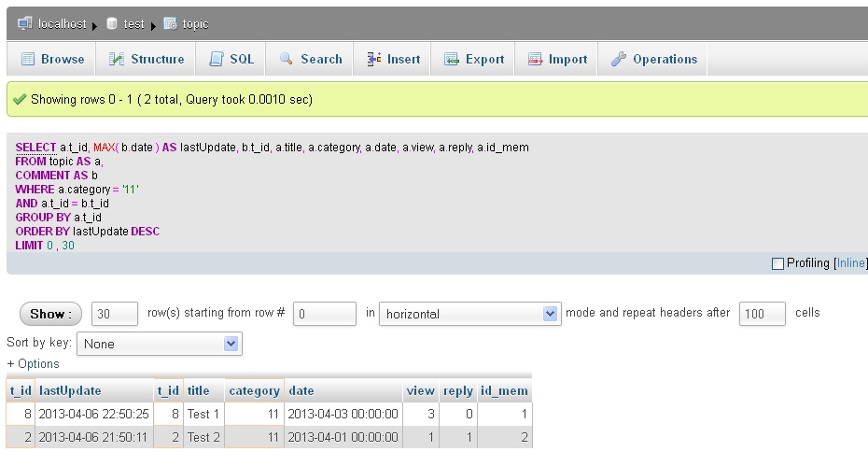Viewport: 868px width, 466px height.
Task: Navigate to localhost in breadcrumb
Action: click(62, 24)
